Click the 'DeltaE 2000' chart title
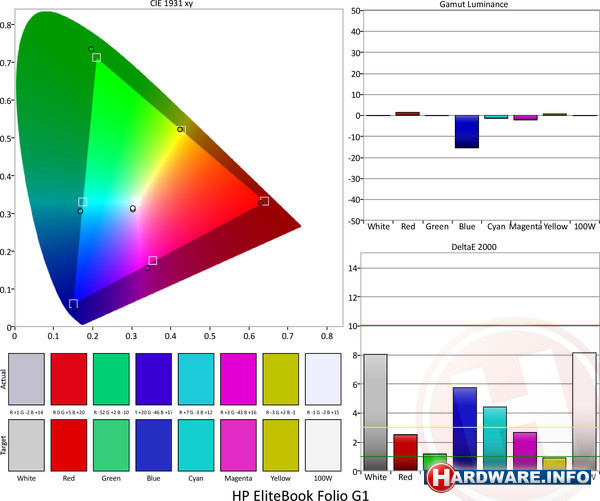Image resolution: width=600 pixels, height=501 pixels. pos(474,247)
